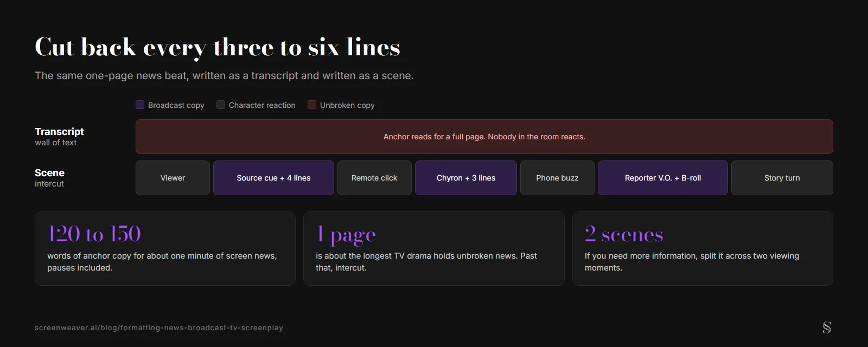Screen dimensions: 868x347
Task: Click the Remote click scene block
Action: tap(374, 178)
